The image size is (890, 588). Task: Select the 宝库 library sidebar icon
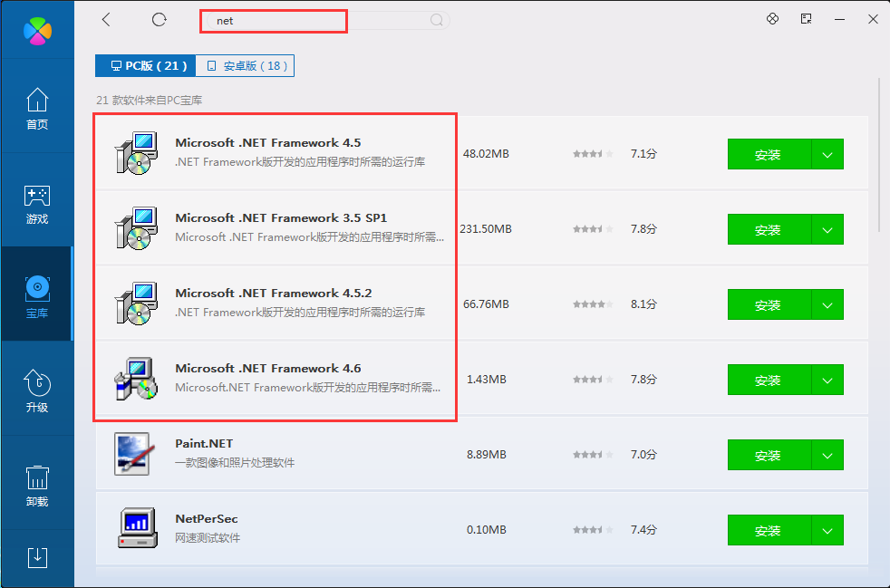pos(37,296)
